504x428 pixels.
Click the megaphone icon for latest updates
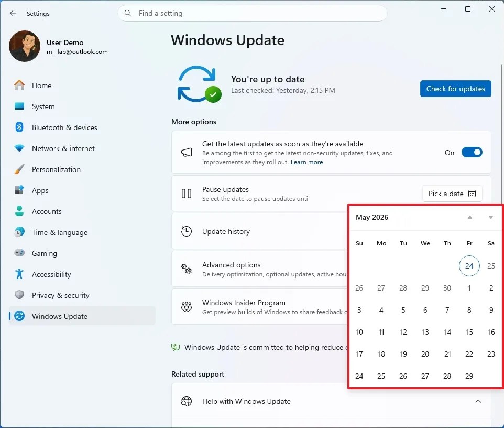click(187, 152)
